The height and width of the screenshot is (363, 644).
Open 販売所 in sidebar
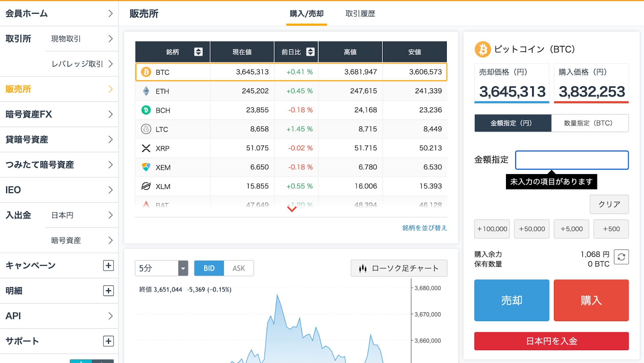tap(59, 89)
